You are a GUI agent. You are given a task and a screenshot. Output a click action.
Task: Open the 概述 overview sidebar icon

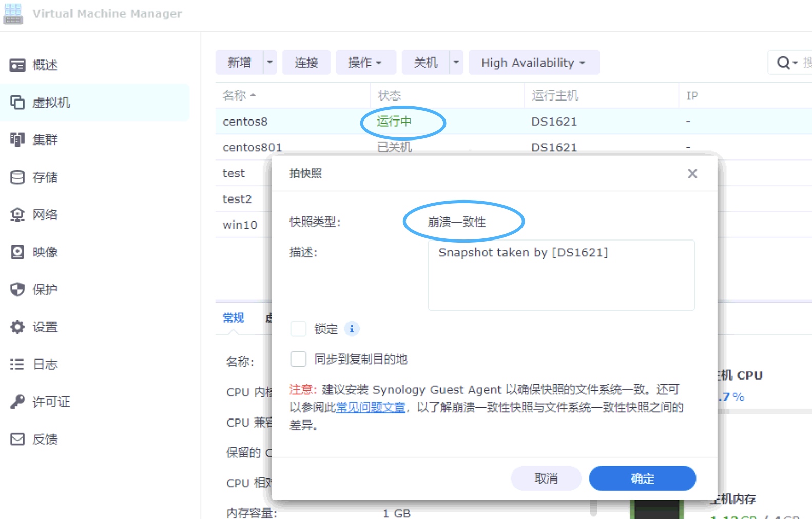pos(17,65)
